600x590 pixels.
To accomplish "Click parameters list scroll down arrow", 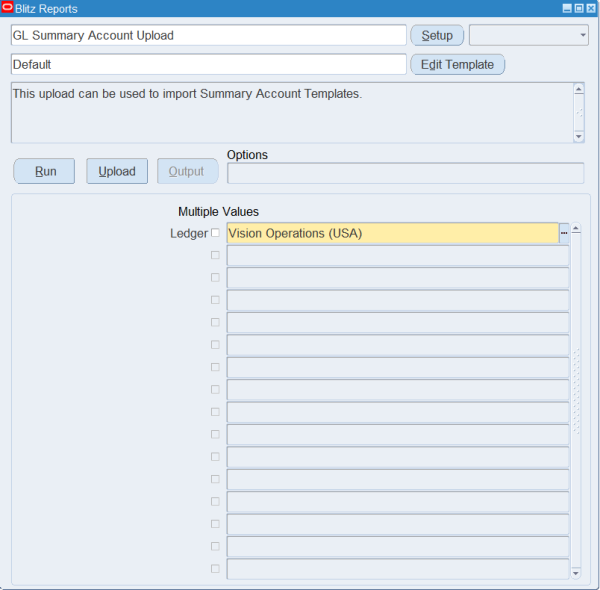I will [576, 573].
